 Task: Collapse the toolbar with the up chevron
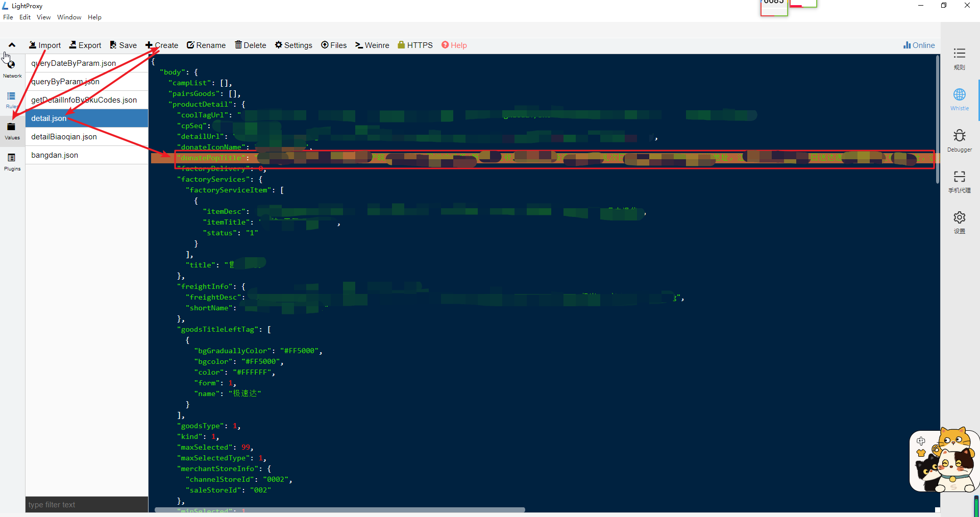(x=12, y=45)
